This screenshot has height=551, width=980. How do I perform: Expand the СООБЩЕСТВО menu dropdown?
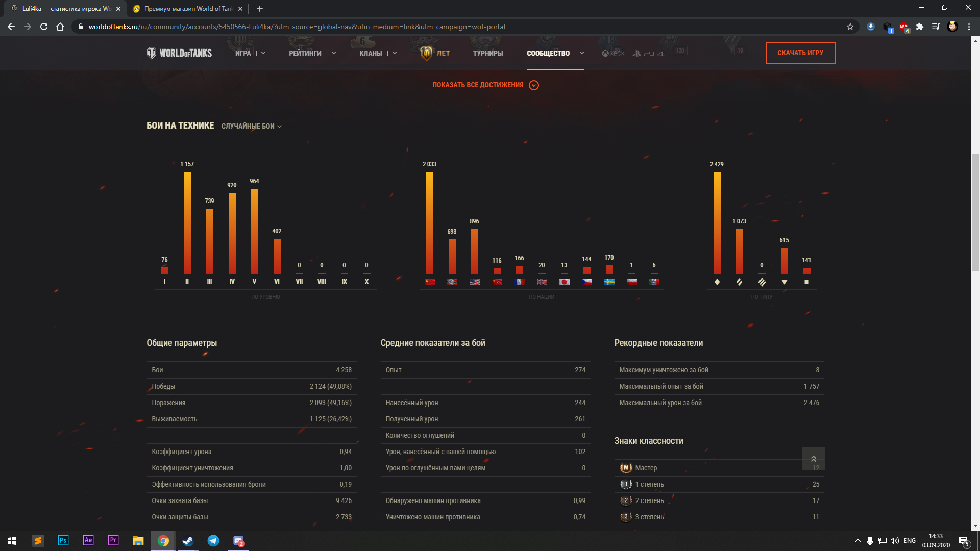coord(582,53)
